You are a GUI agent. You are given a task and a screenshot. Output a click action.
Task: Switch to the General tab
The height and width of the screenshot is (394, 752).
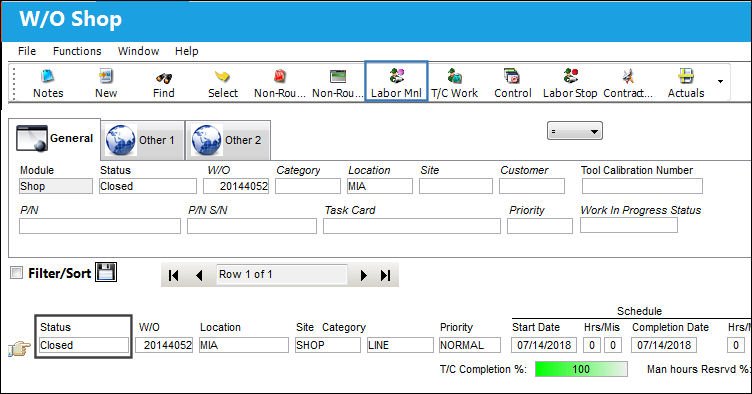click(x=55, y=139)
